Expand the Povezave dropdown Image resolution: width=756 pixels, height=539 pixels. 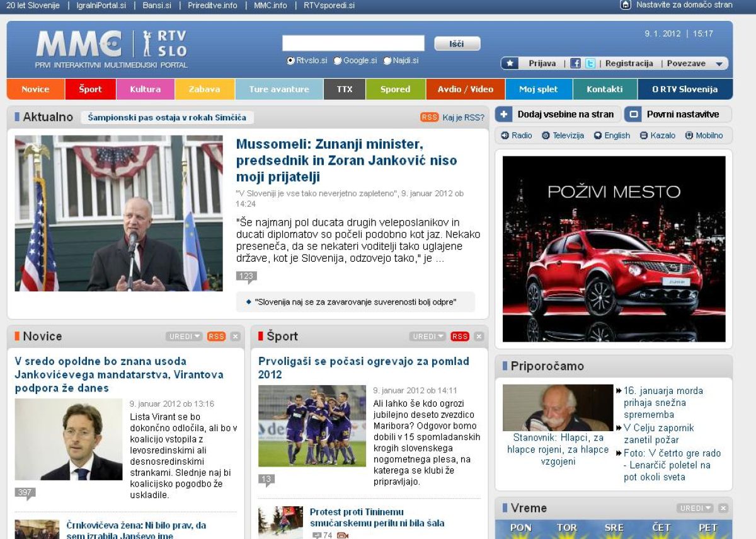coord(718,64)
